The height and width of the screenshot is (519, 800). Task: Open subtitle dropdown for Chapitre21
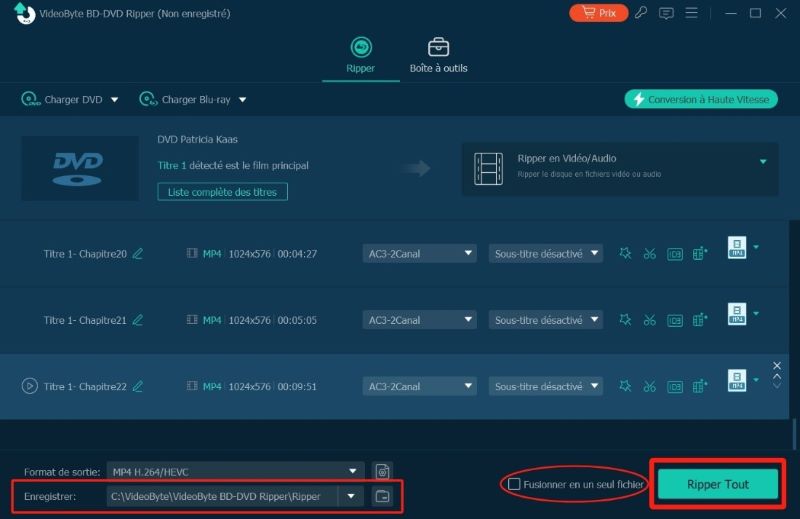[x=545, y=320]
